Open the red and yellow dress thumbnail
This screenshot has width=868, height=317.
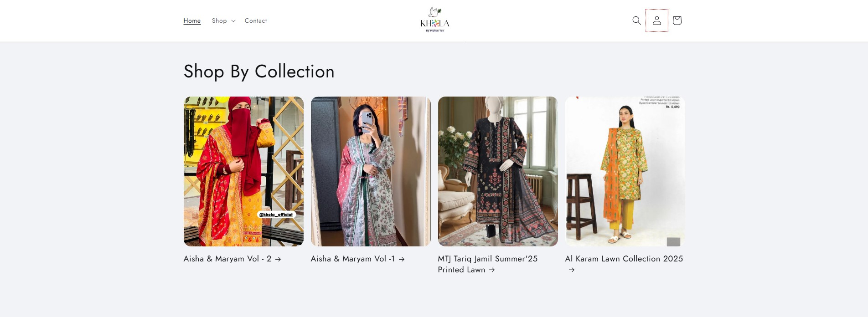(243, 171)
